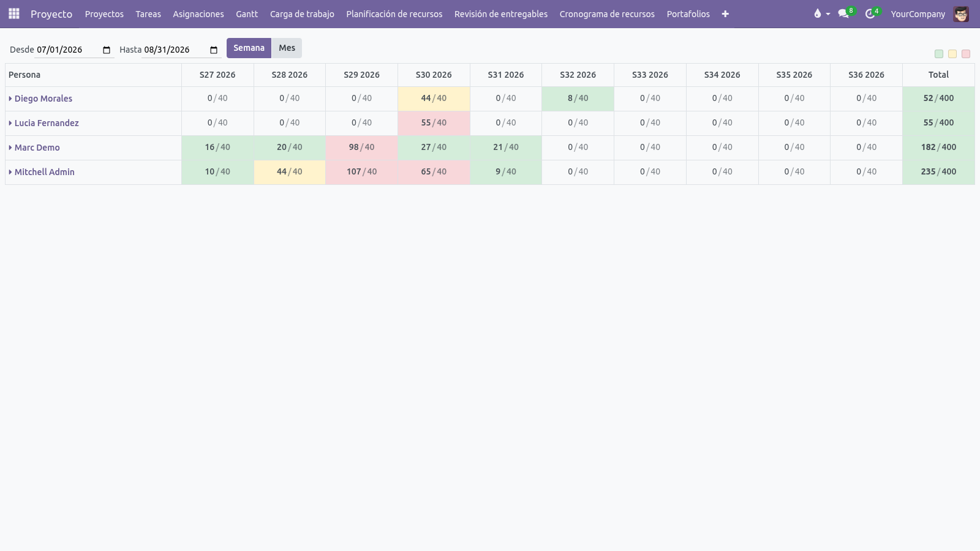980x551 pixels.
Task: Click Mitchell Admin 10/40 cell
Action: tap(217, 172)
